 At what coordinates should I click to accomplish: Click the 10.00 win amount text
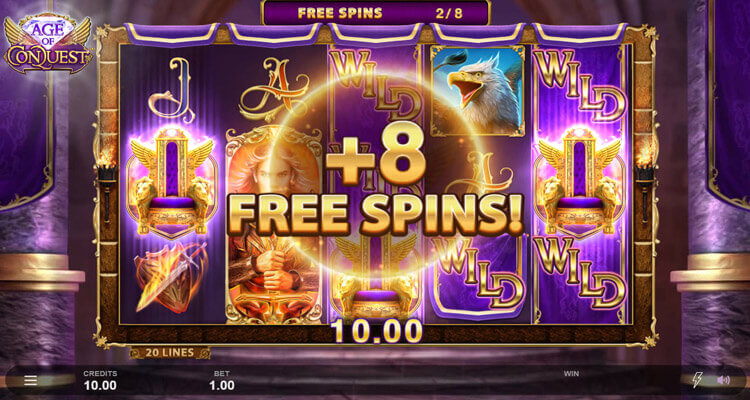378,331
